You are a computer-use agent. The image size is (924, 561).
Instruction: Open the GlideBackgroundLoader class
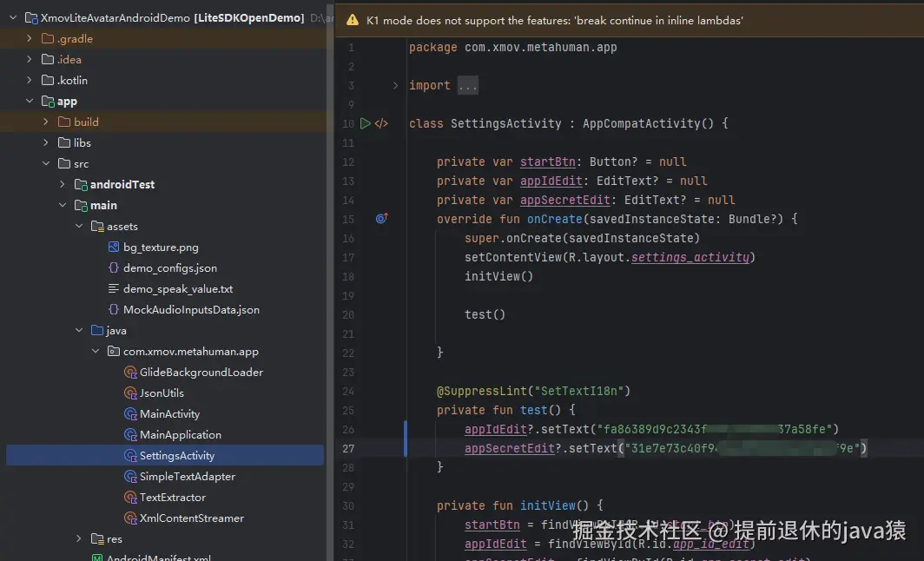point(201,373)
